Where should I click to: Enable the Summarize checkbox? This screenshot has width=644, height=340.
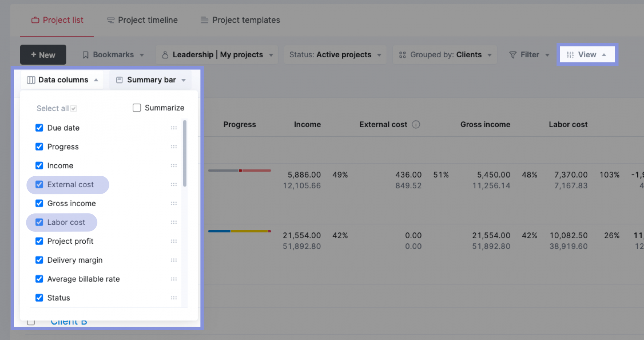(136, 108)
